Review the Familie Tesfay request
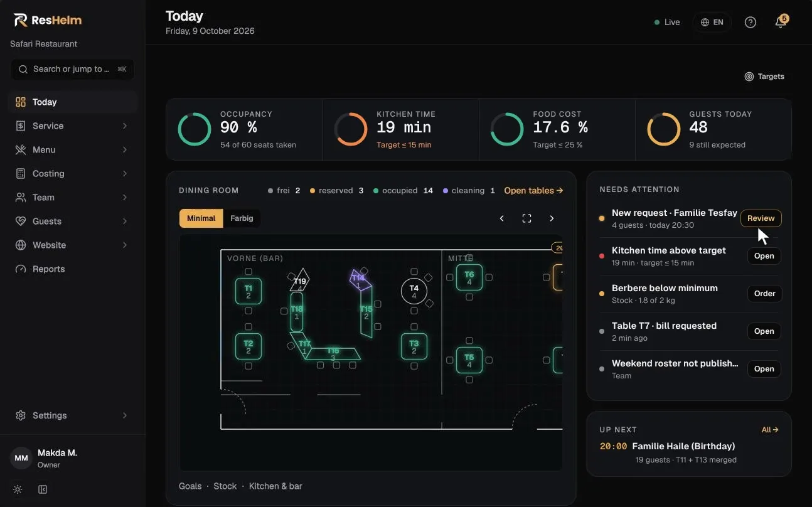The height and width of the screenshot is (507, 812). click(761, 218)
